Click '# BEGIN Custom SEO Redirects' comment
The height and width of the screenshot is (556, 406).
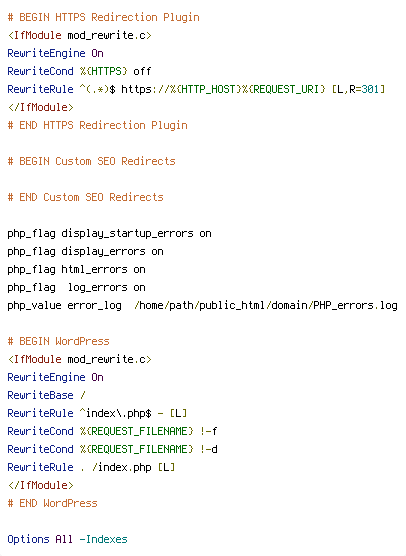91,161
